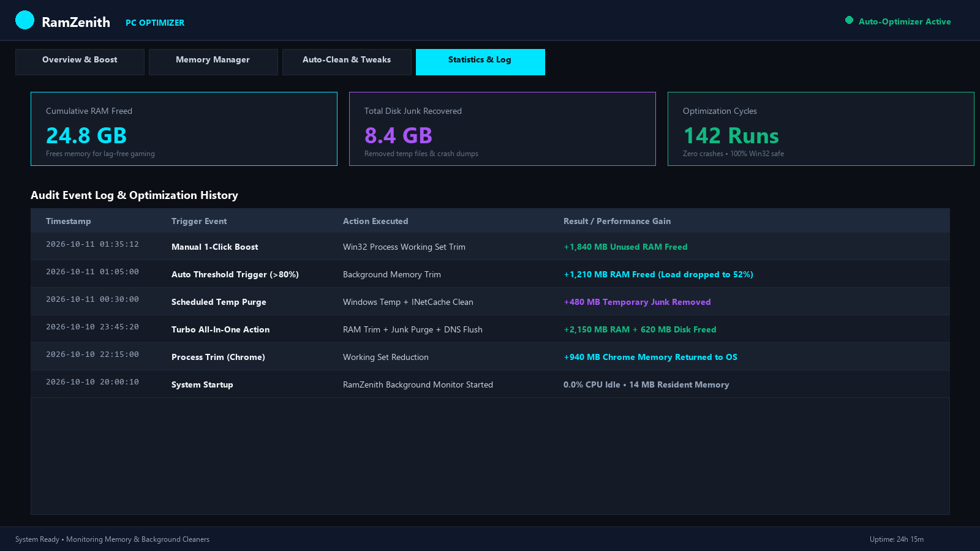Click the Working Set Reduction action cell

(386, 357)
